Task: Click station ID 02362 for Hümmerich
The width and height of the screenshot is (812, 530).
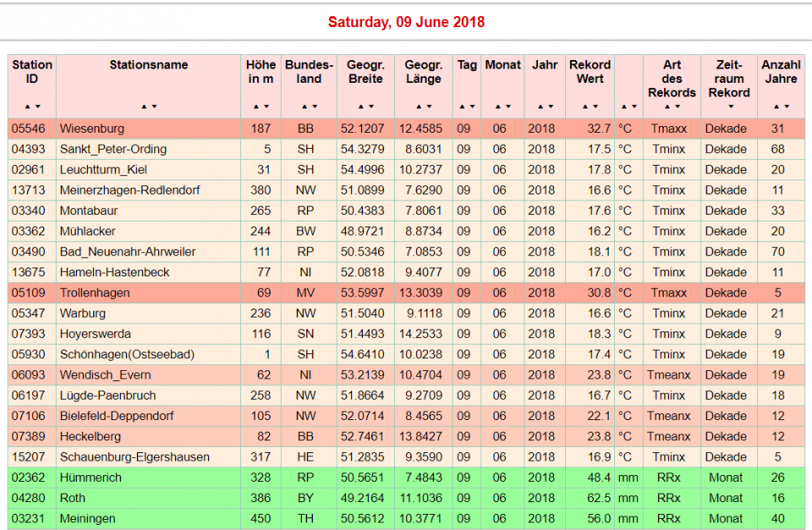Action: point(31,478)
